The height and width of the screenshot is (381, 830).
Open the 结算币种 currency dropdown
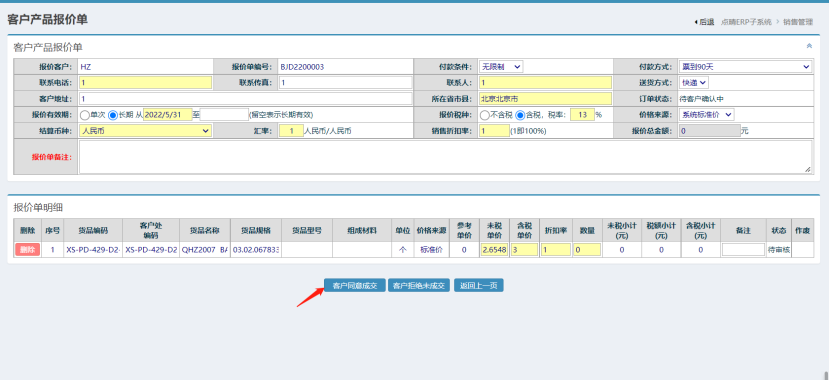146,131
